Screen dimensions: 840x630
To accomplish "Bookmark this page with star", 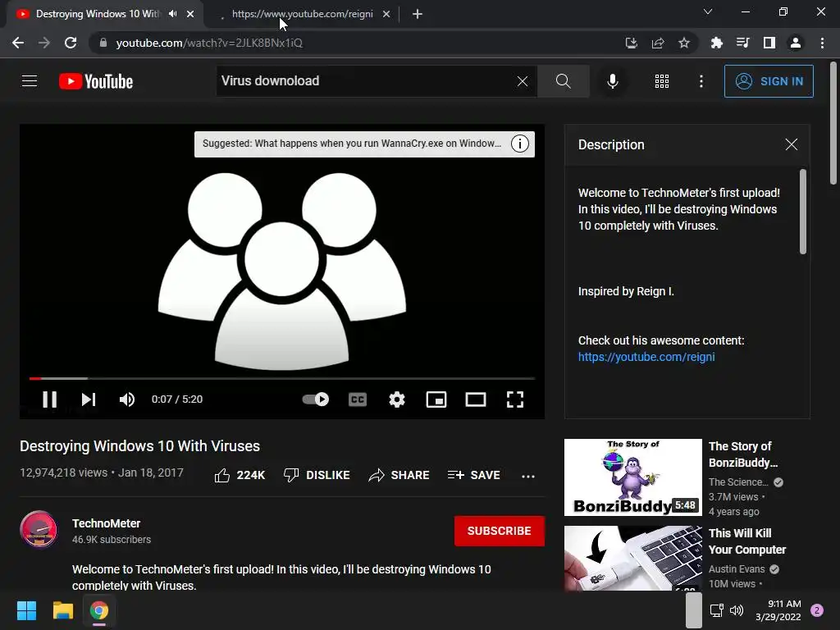I will coord(684,43).
